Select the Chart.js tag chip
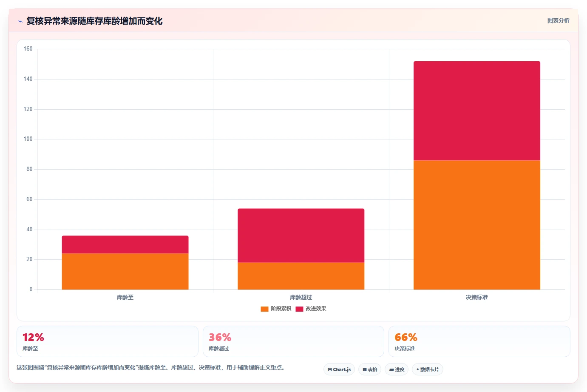Viewport: 587px width, 392px height. [x=339, y=369]
